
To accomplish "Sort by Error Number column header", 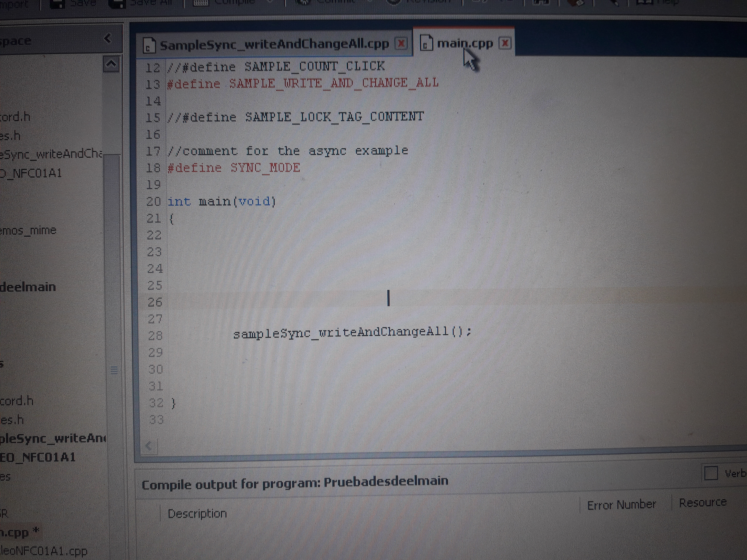I will (x=621, y=505).
